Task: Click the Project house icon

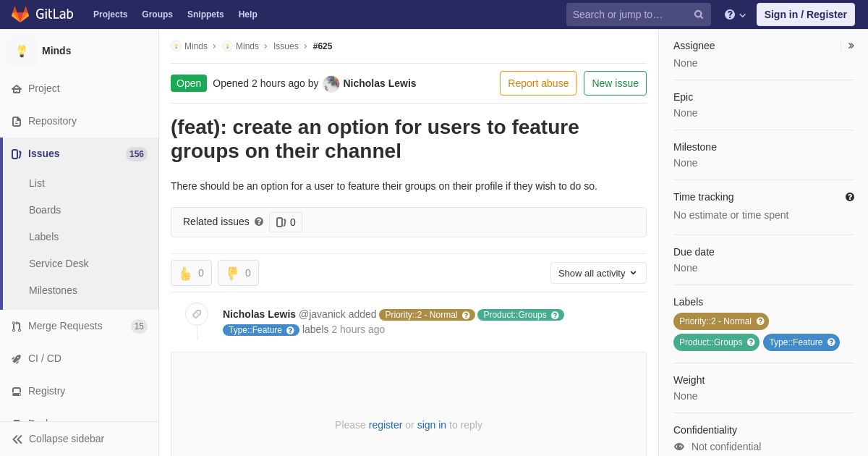Action: pos(17,89)
